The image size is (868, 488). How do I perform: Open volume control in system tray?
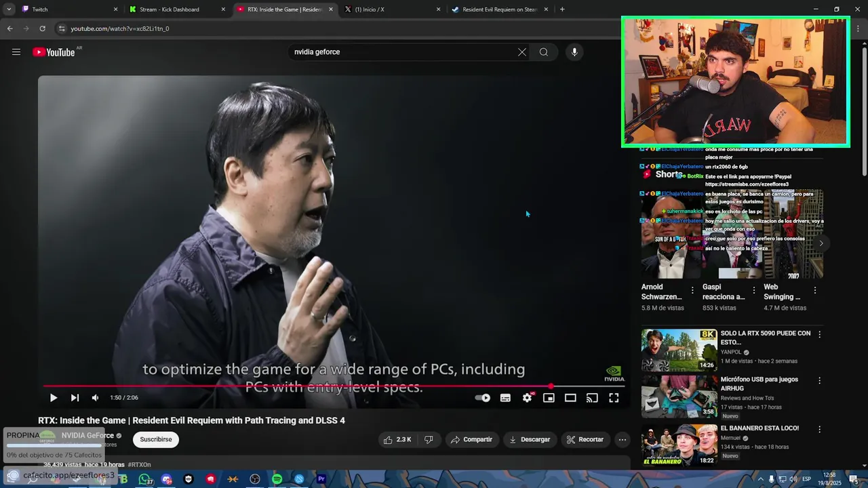tap(793, 479)
